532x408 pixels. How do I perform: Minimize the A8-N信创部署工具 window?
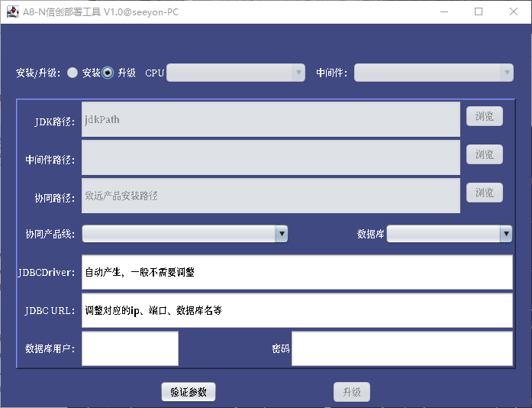pos(444,12)
